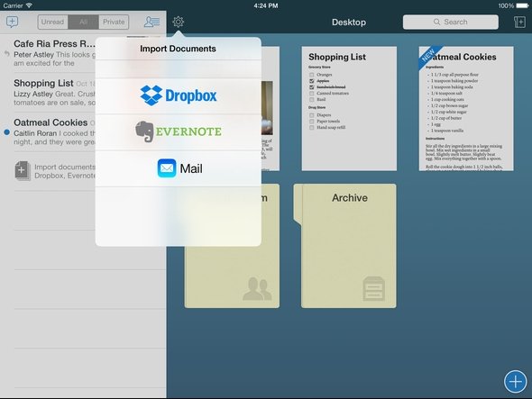Toggle the Apples checkbox in Shopping List

(311, 81)
